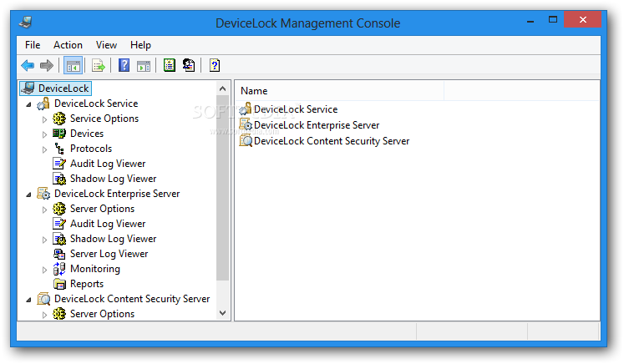Expand the Devices node
624x364 pixels.
(44, 134)
